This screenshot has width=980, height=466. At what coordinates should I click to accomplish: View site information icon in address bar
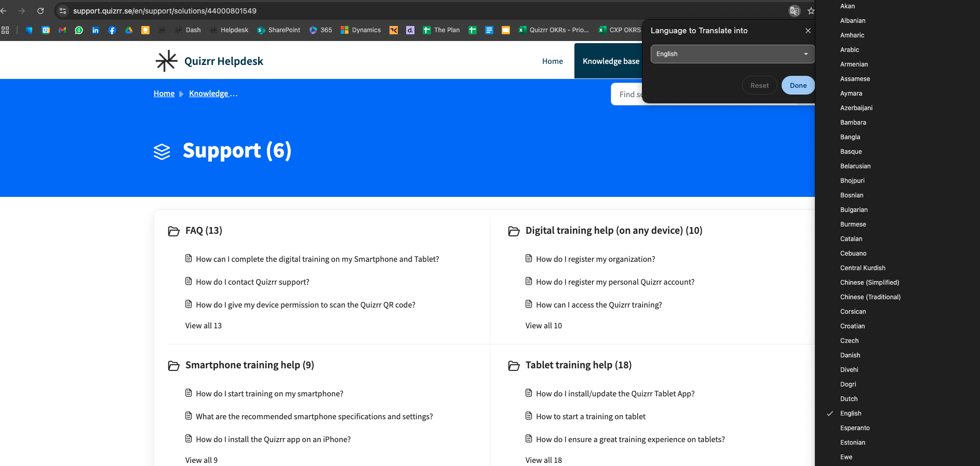(x=63, y=11)
